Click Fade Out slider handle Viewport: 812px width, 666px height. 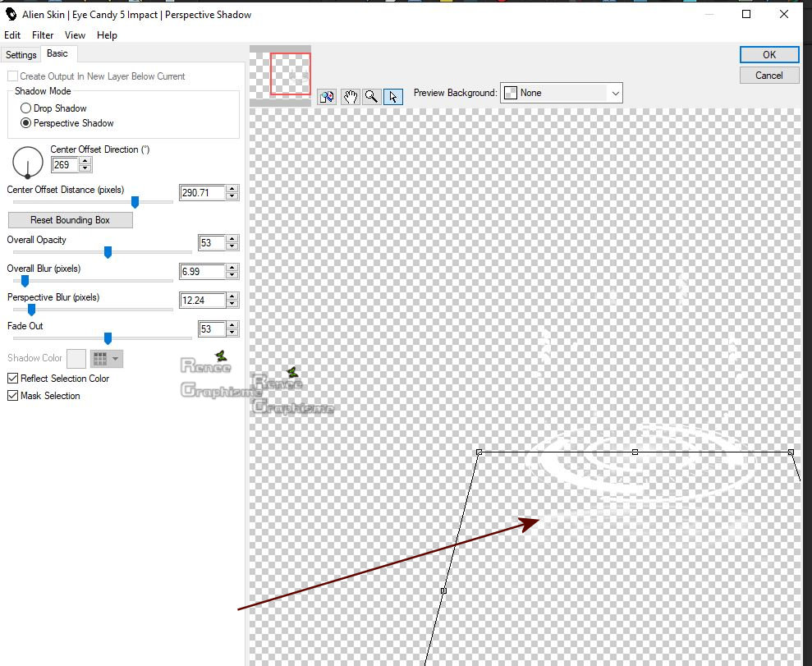pyautogui.click(x=108, y=338)
